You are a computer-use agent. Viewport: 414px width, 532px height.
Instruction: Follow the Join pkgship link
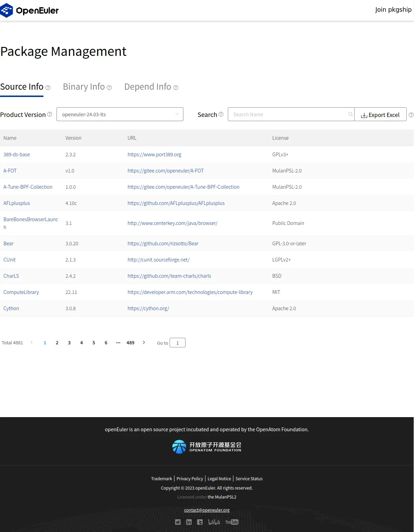(x=393, y=10)
